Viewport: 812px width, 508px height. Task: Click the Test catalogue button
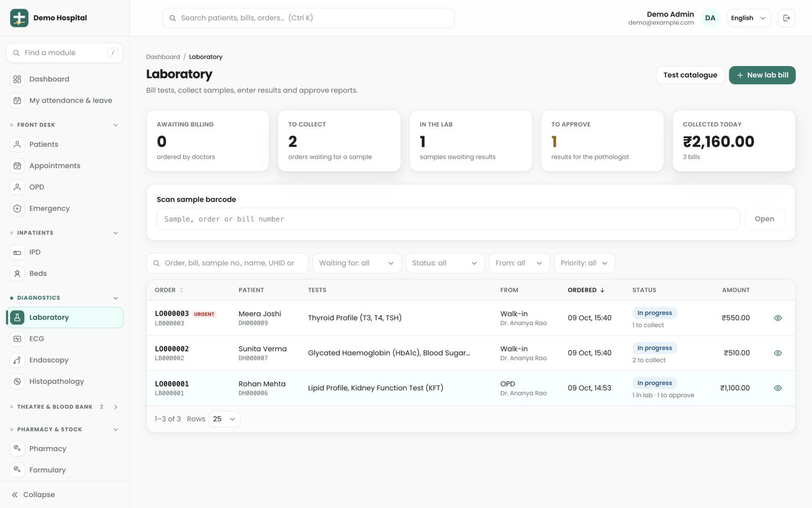pyautogui.click(x=690, y=75)
